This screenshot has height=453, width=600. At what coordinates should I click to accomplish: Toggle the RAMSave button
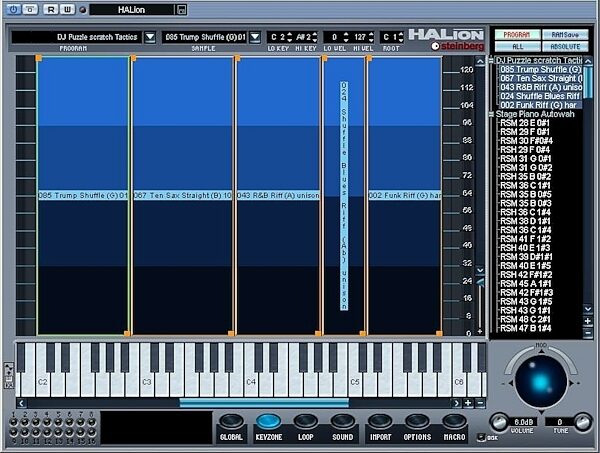(x=565, y=35)
